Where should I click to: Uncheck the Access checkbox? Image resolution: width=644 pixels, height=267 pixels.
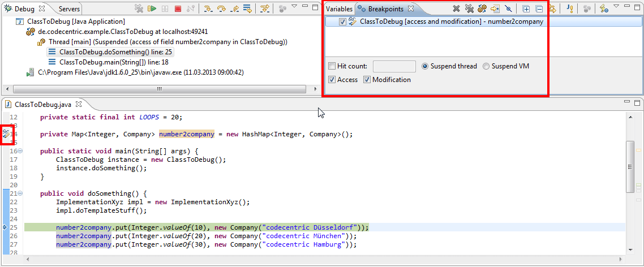coord(332,80)
